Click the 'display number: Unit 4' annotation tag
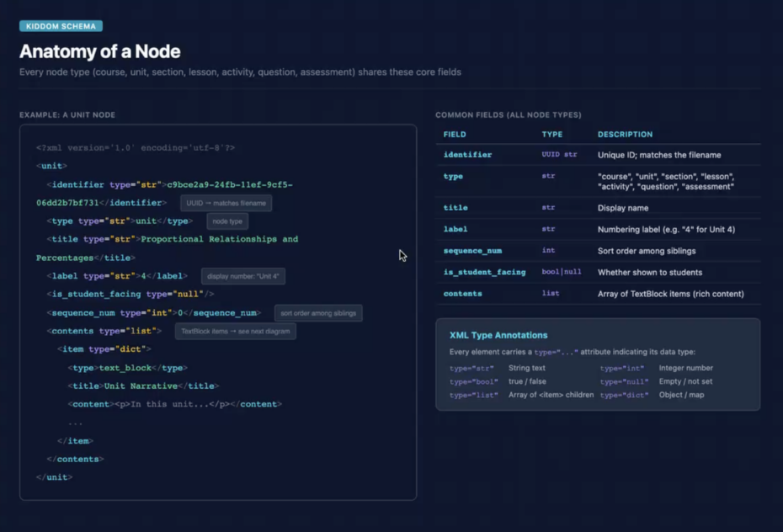783x532 pixels. [243, 276]
